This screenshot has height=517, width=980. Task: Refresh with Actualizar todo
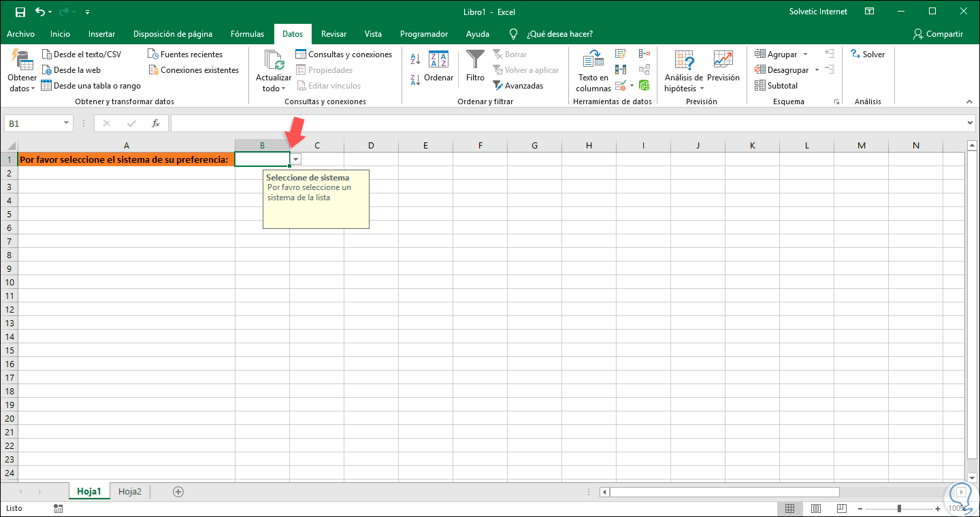[274, 72]
